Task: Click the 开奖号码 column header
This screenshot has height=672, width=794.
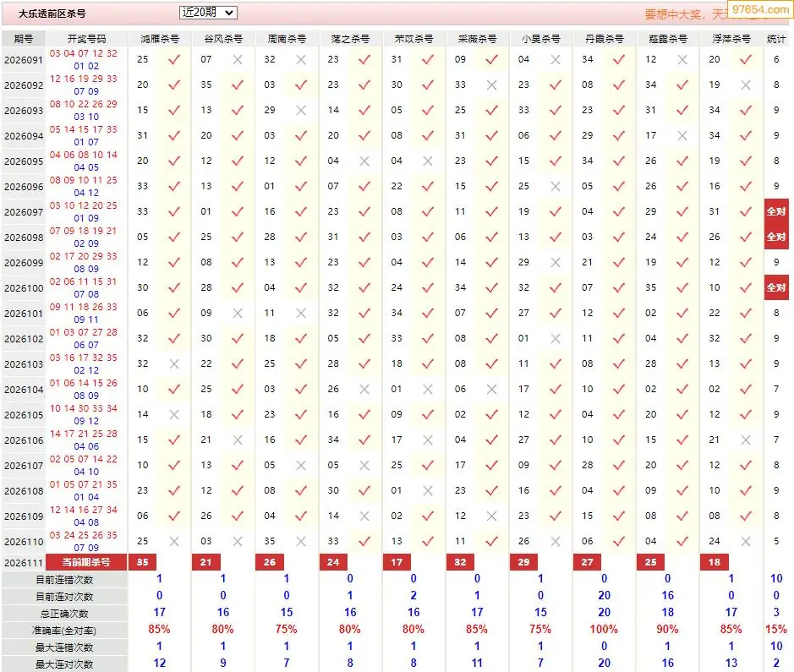Action: click(86, 39)
